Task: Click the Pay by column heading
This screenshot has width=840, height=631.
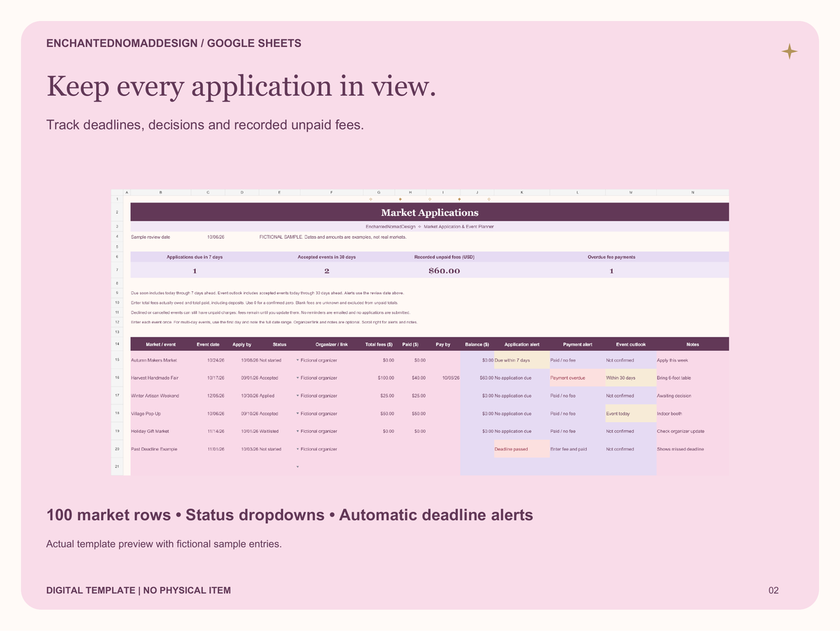Action: pyautogui.click(x=442, y=345)
